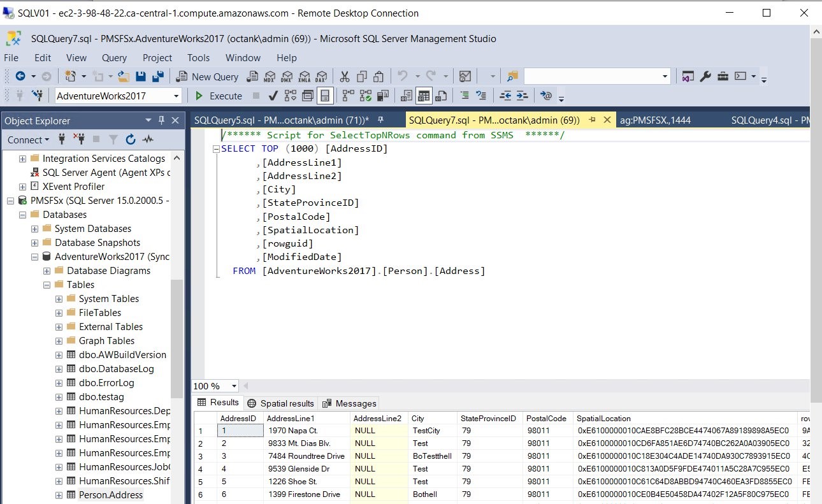This screenshot has width=822, height=504.
Task: Click the Open File folder icon
Action: (123, 76)
